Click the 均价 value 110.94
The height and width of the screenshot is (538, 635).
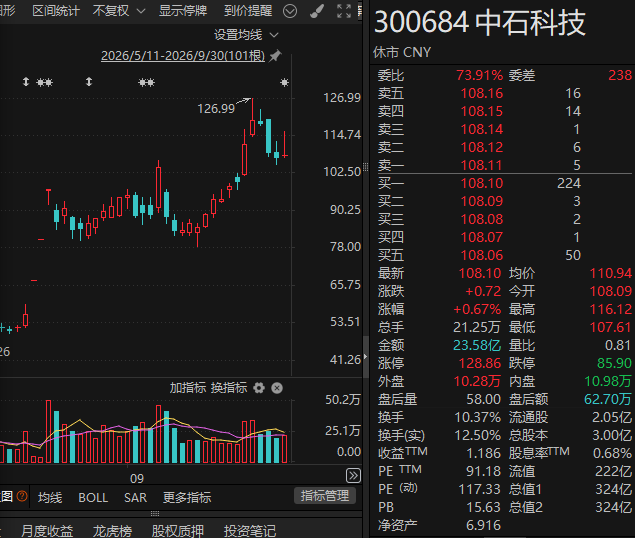click(610, 273)
